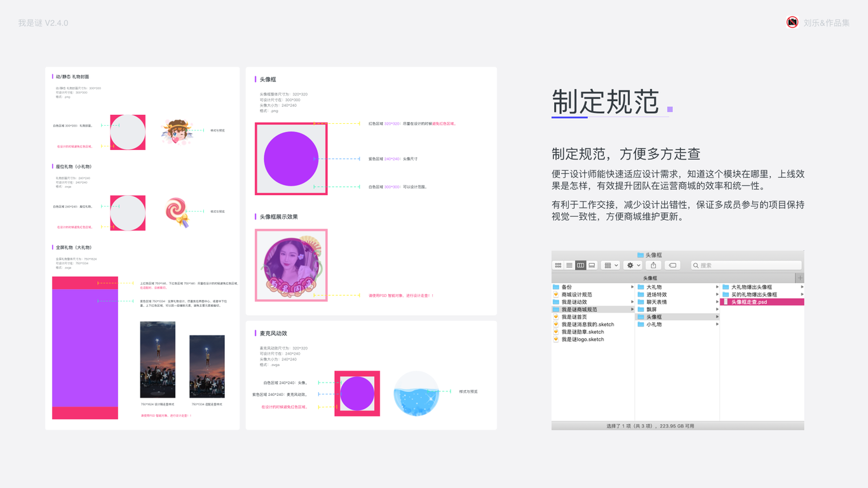The height and width of the screenshot is (488, 868).
Task: Click the angel gift cover sample image
Action: coord(176,131)
